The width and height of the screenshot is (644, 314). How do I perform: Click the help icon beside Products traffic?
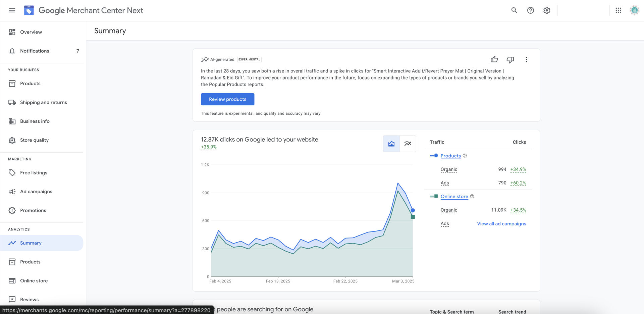click(x=465, y=156)
